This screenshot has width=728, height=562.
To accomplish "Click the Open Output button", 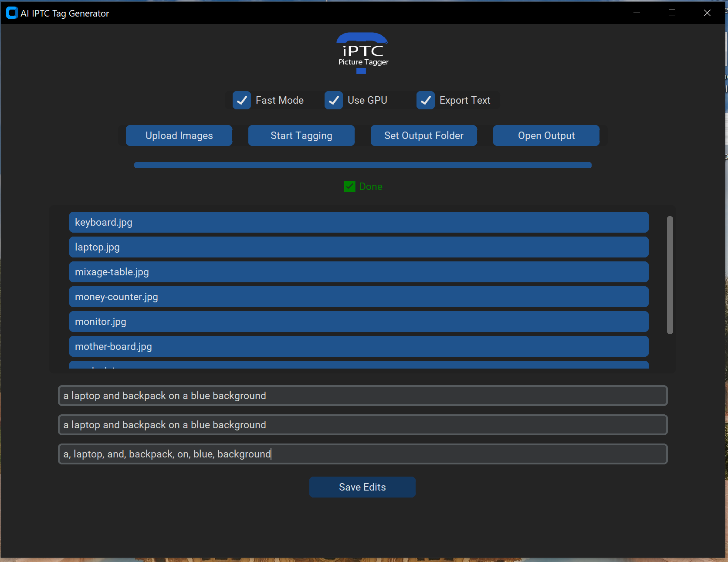I will tap(546, 135).
